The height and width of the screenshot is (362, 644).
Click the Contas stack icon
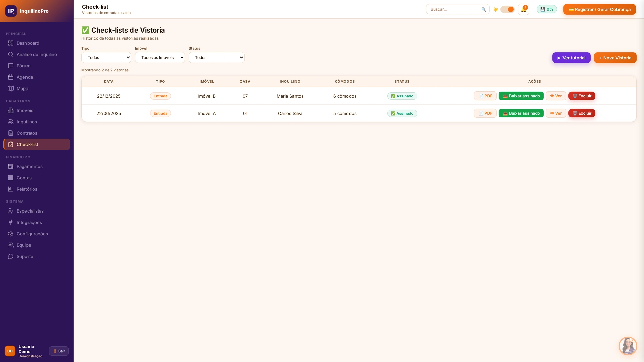pyautogui.click(x=11, y=178)
